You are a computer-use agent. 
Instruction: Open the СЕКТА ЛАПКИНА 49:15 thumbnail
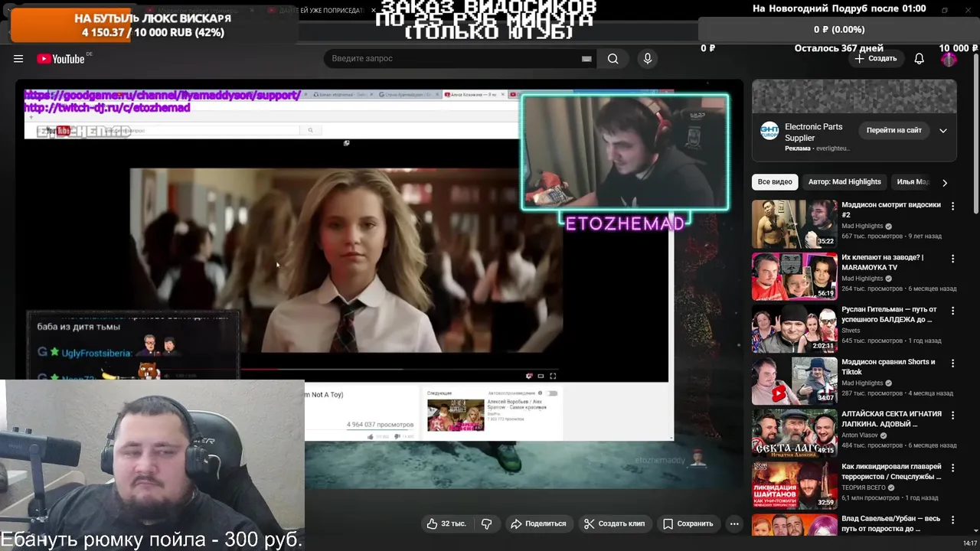(x=795, y=433)
